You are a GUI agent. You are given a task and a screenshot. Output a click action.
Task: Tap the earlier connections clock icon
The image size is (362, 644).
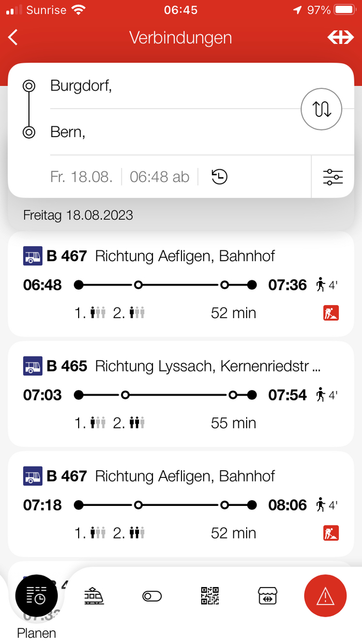[220, 177]
